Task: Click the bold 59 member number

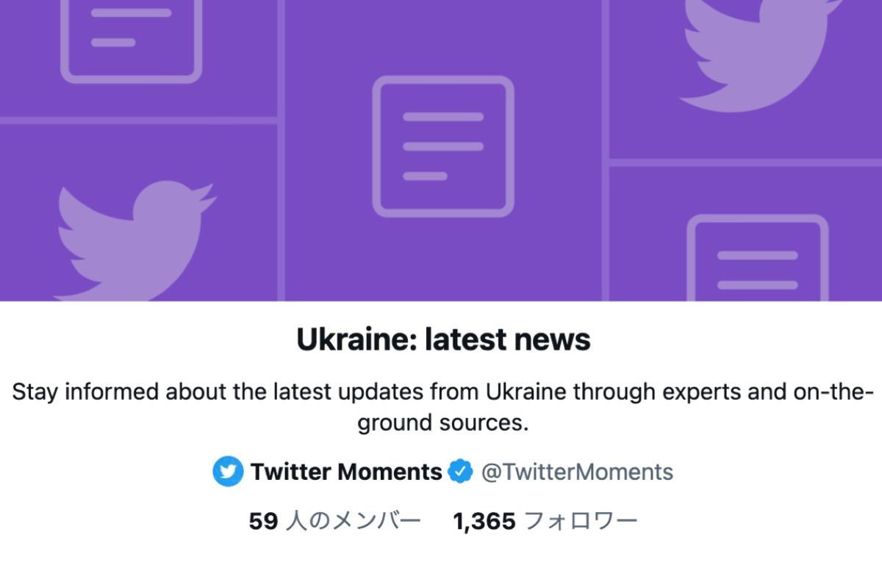Action: point(265,521)
